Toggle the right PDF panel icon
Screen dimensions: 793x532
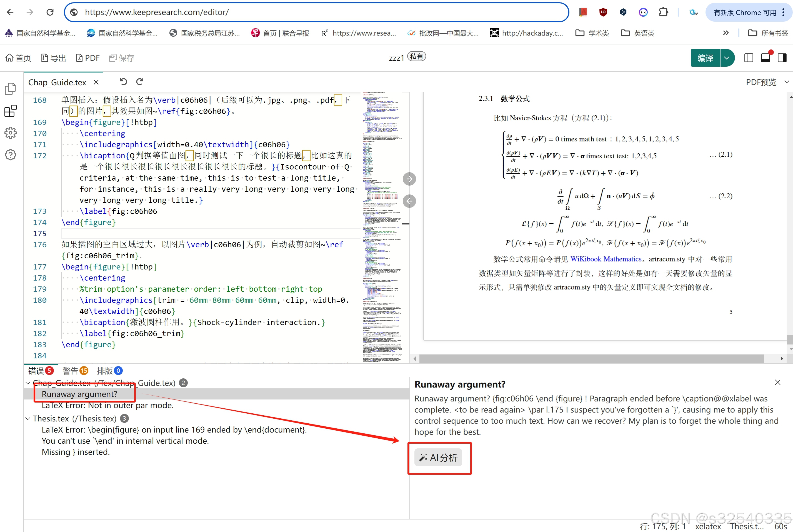(x=782, y=58)
